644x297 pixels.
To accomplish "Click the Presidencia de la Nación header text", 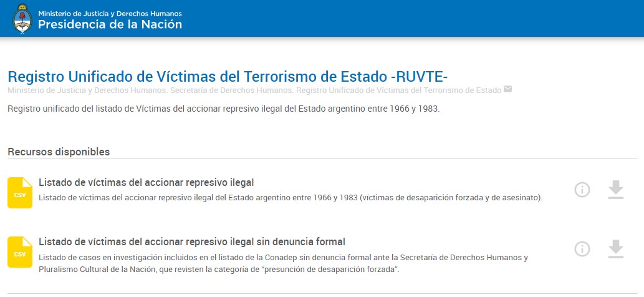I will tap(110, 24).
